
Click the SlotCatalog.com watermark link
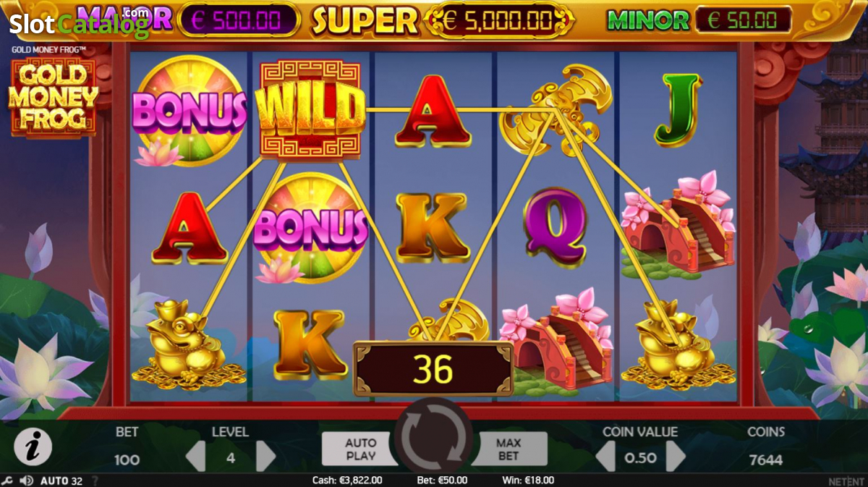[x=80, y=22]
